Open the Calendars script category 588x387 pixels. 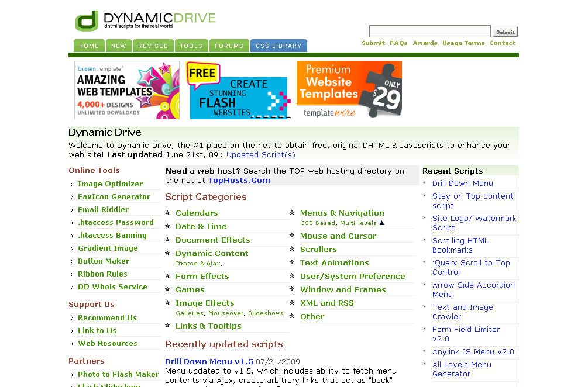pyautogui.click(x=197, y=213)
